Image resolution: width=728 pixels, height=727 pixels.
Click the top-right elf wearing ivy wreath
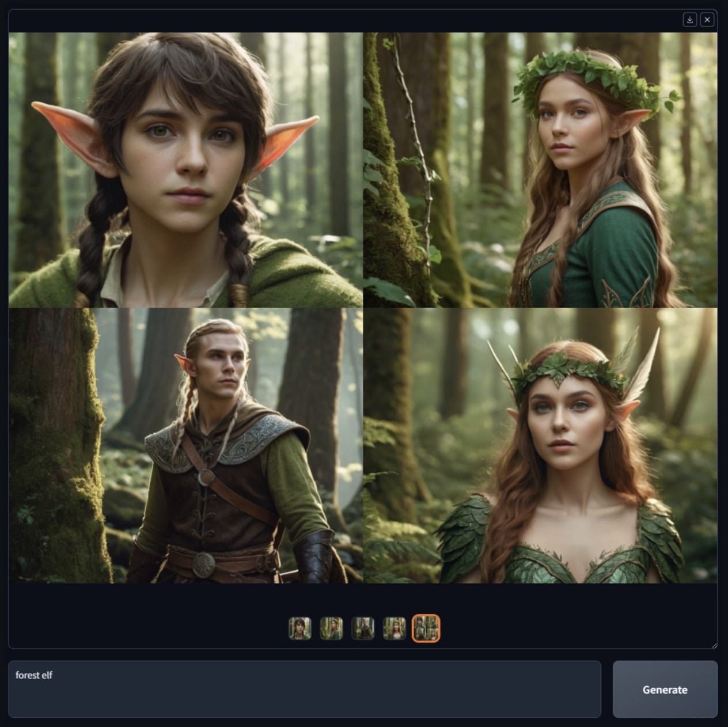tap(540, 170)
